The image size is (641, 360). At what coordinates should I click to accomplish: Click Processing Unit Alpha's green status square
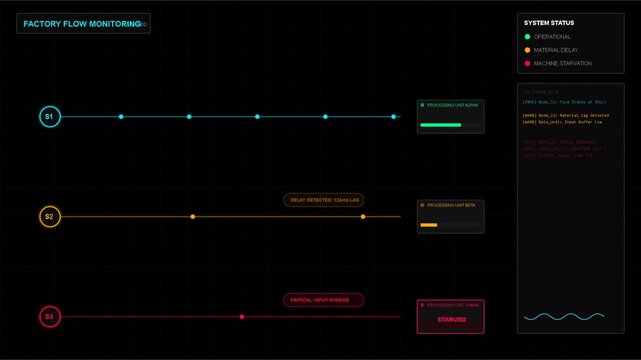click(422, 105)
